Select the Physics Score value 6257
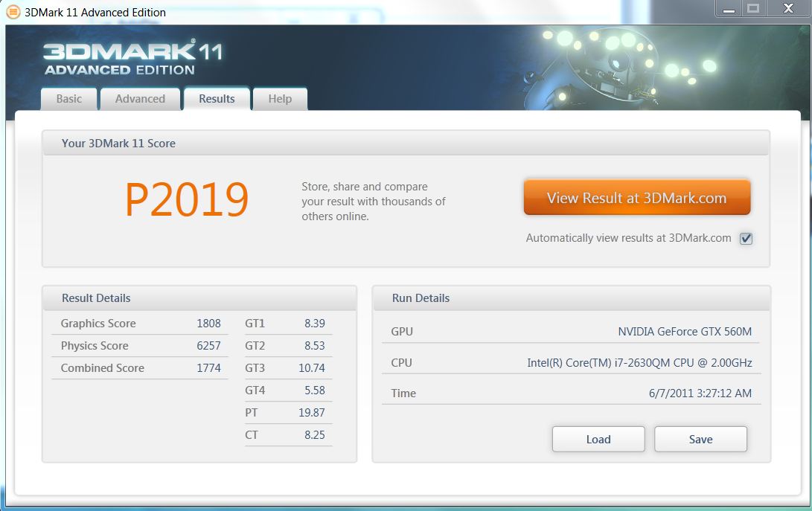Screen dimensions: 812x511 tap(208, 346)
